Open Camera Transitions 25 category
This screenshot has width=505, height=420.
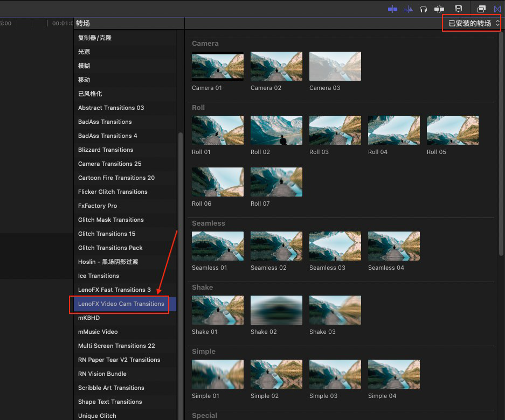[x=125, y=164]
